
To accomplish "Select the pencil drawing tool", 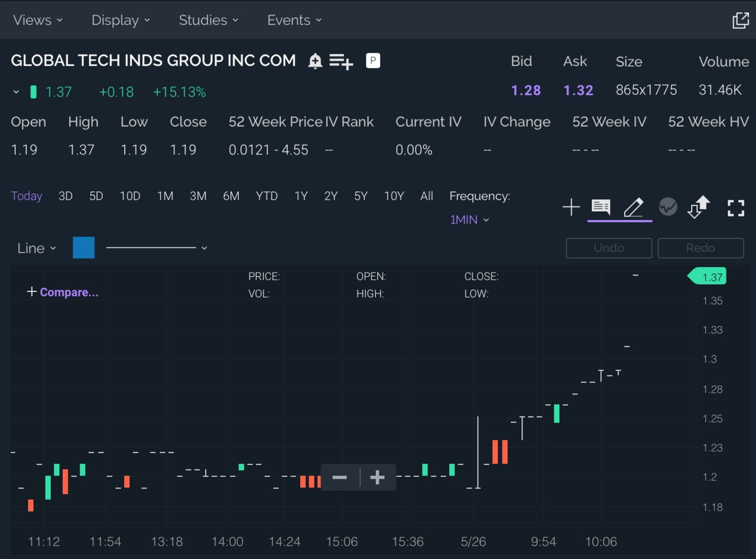I will click(634, 208).
